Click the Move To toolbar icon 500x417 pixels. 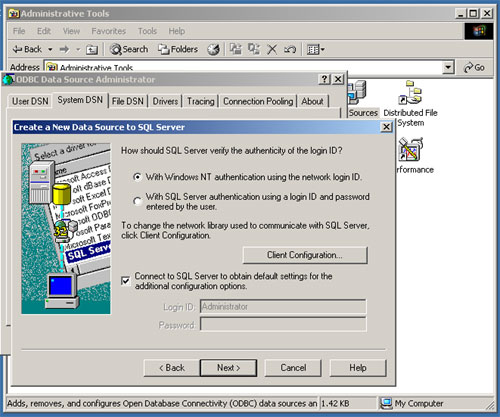coord(235,49)
